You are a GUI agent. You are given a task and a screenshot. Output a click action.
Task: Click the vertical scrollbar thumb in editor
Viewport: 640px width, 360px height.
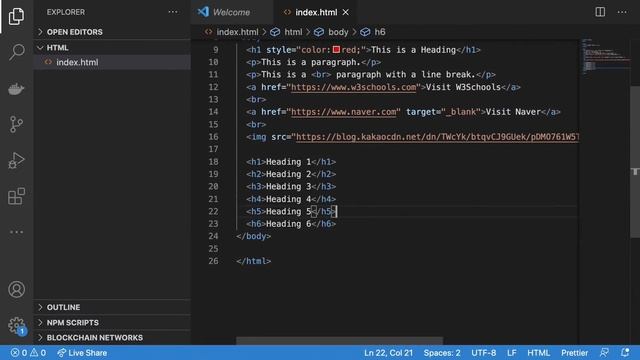[635, 162]
